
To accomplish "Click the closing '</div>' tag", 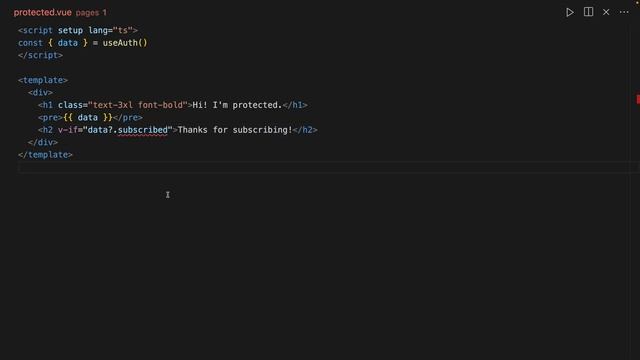I will coord(43,142).
